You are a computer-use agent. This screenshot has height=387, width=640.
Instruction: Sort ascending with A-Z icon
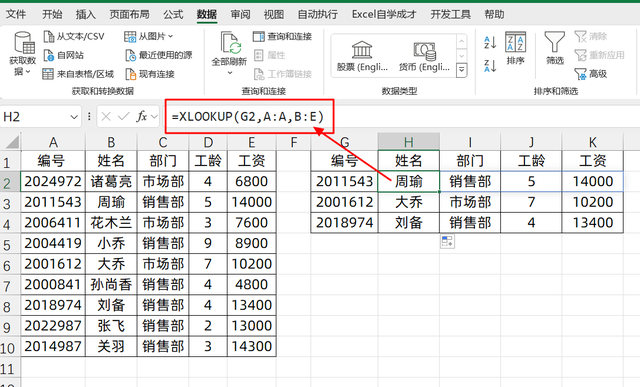490,42
